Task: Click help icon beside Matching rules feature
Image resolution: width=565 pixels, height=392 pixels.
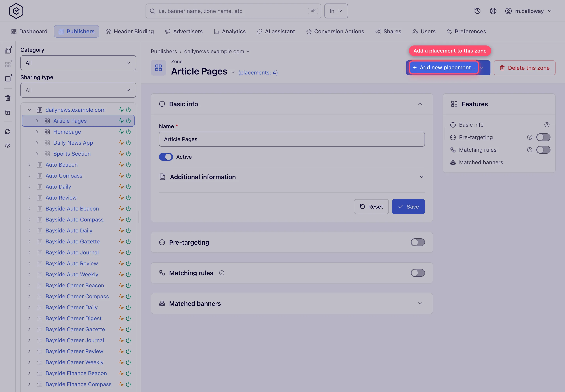Action: coord(530,150)
